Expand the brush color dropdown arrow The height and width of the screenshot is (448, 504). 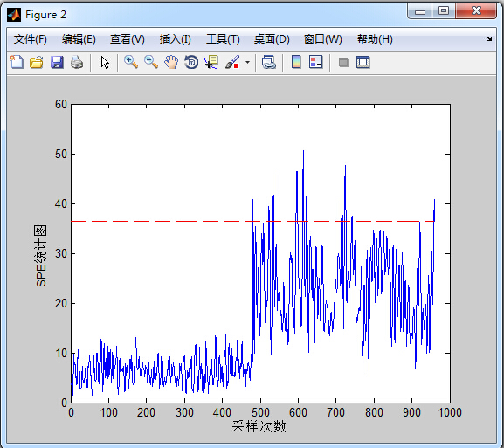click(x=247, y=62)
